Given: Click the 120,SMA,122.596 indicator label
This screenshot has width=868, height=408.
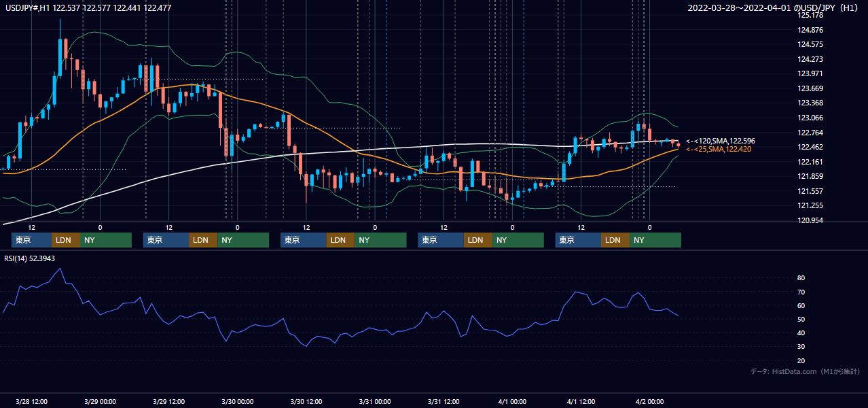Looking at the screenshot, I should [720, 141].
